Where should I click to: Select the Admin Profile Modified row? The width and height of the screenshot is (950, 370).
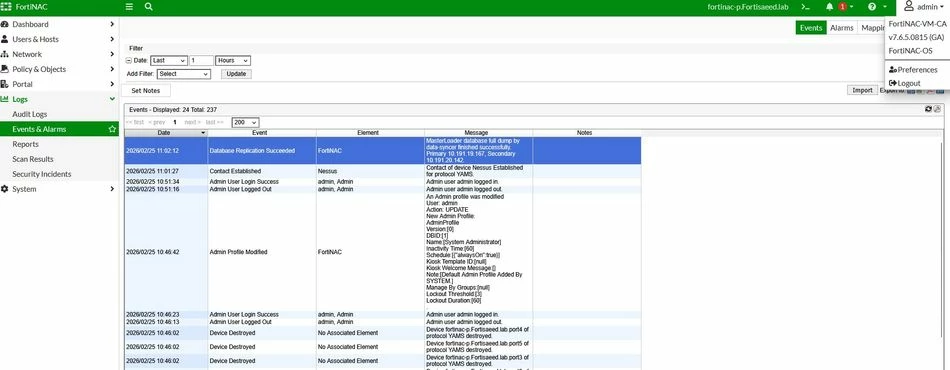[x=383, y=252]
